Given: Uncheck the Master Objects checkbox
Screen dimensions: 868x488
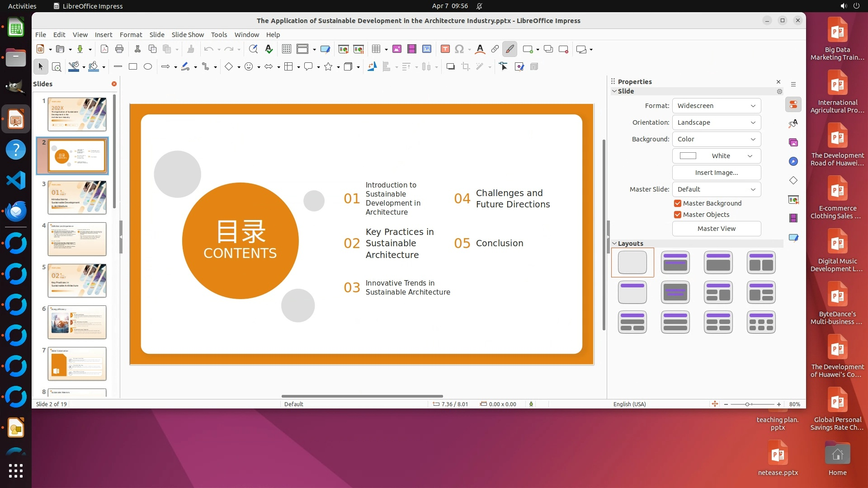Looking at the screenshot, I should click(x=677, y=215).
